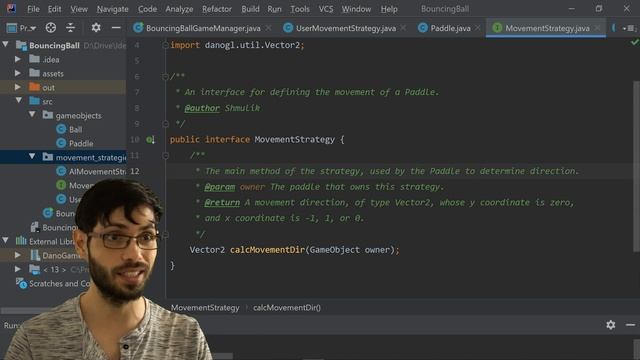Click the collapse all icon in Project panel

point(70,27)
